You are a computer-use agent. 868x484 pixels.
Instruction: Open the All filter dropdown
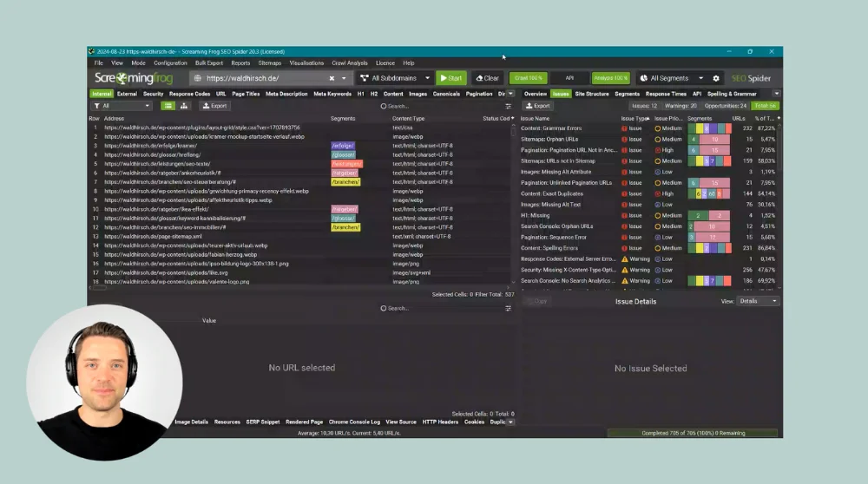click(x=122, y=106)
